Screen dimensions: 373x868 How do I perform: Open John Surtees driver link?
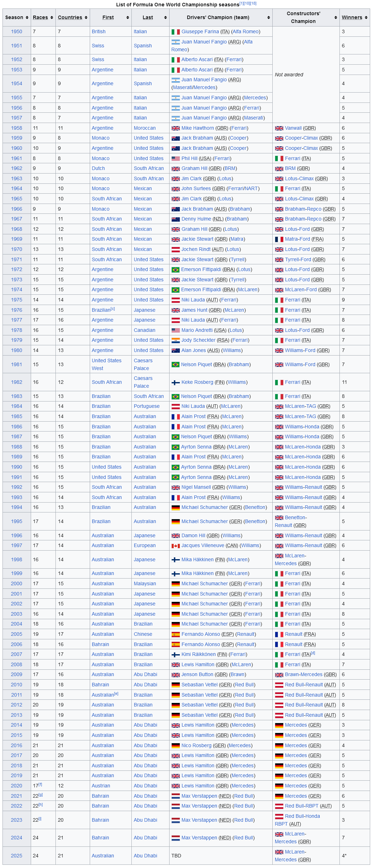click(196, 188)
